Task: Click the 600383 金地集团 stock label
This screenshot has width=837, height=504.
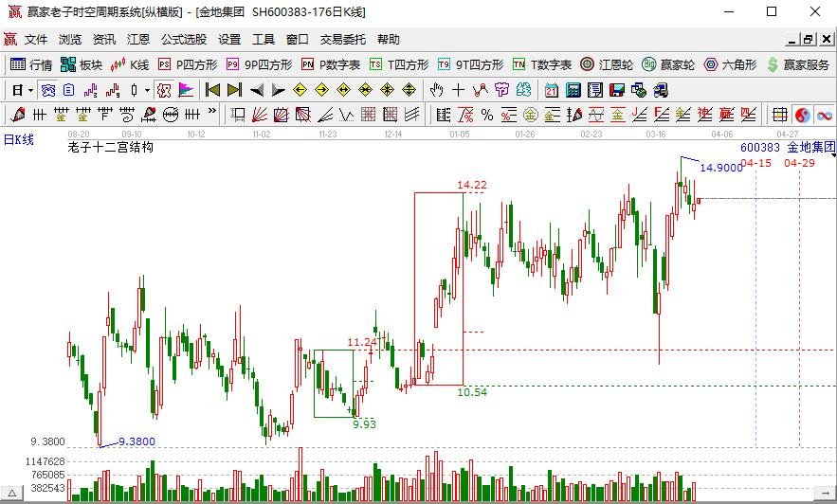Action: 788,147
